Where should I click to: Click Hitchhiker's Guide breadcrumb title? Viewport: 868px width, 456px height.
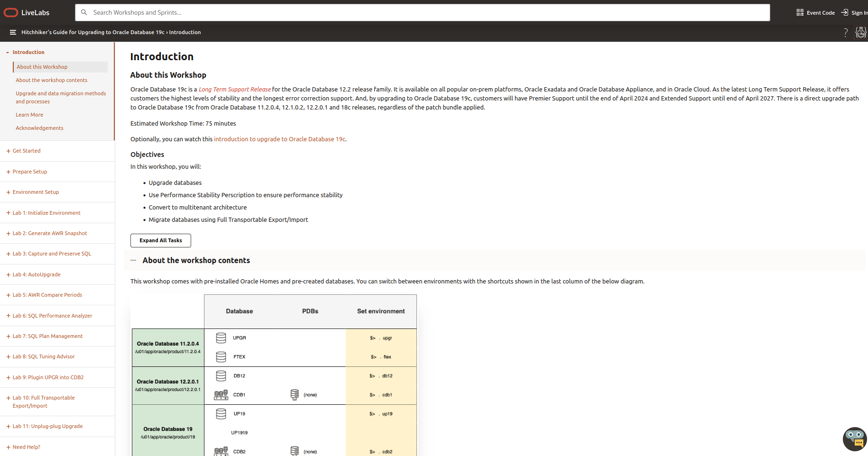[93, 32]
